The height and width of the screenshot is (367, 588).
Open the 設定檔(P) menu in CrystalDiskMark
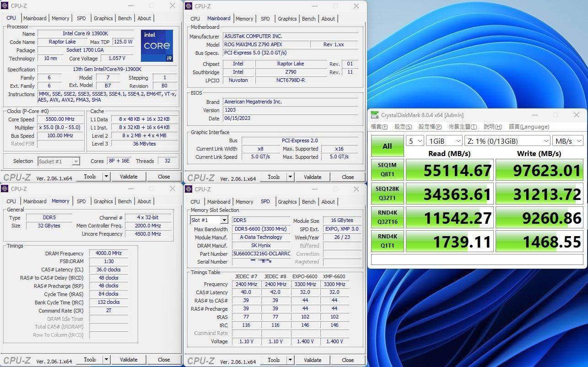(x=430, y=127)
